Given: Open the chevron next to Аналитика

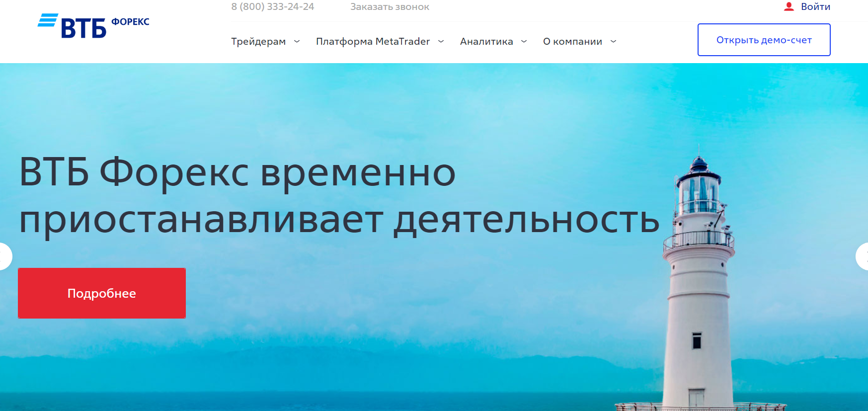Looking at the screenshot, I should point(524,42).
